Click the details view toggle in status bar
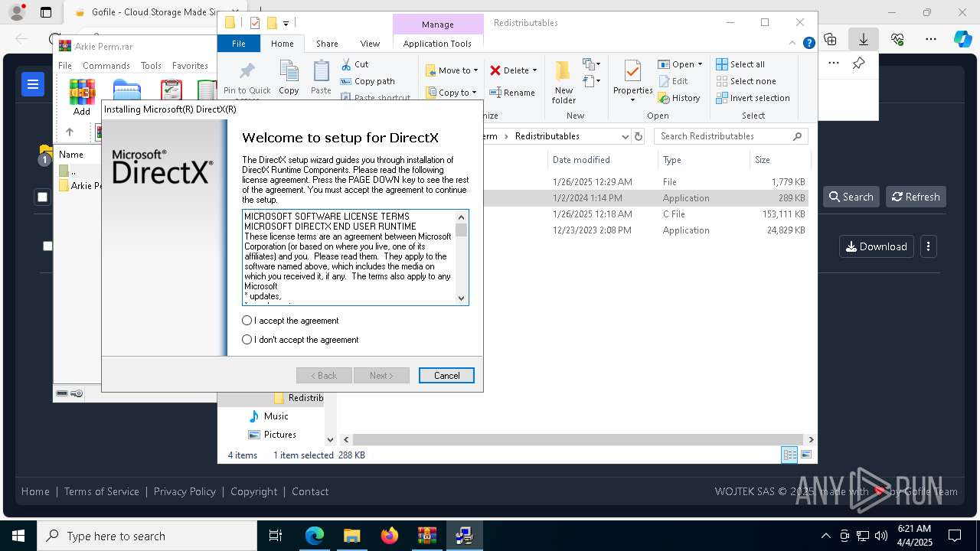 coord(789,455)
